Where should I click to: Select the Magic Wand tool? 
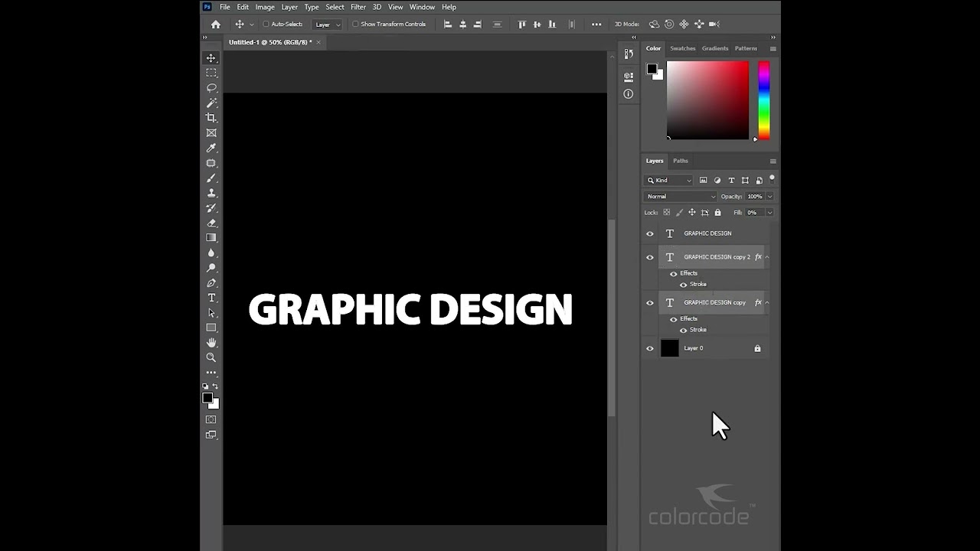pyautogui.click(x=211, y=103)
